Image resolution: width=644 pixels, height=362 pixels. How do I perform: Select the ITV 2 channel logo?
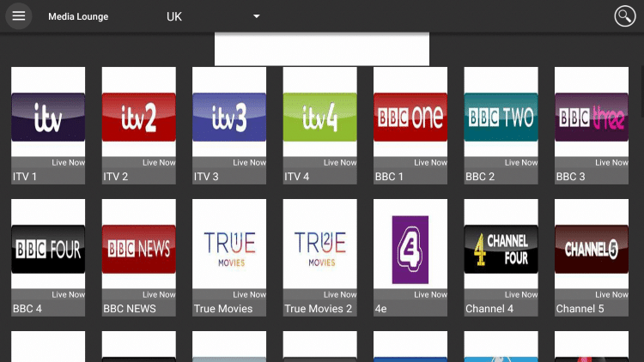point(139,118)
